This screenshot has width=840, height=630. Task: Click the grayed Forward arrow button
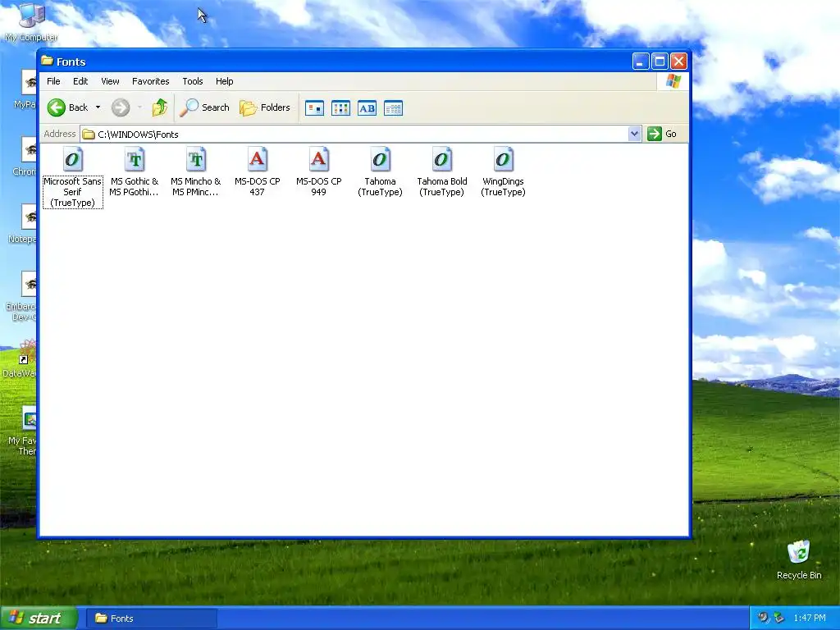tap(121, 107)
